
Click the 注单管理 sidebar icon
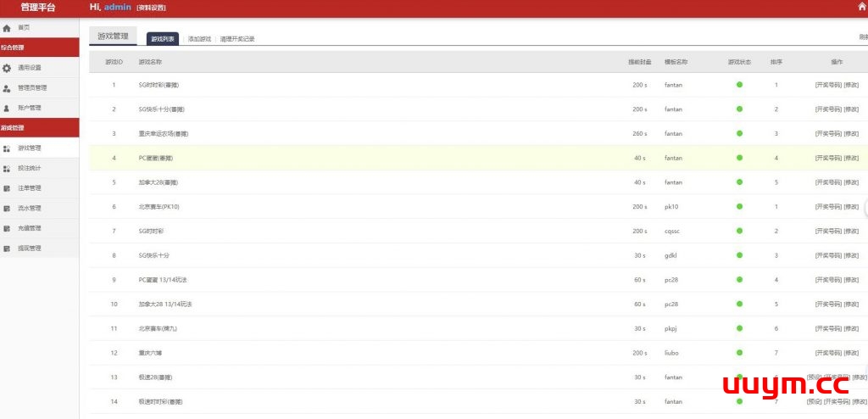click(7, 188)
